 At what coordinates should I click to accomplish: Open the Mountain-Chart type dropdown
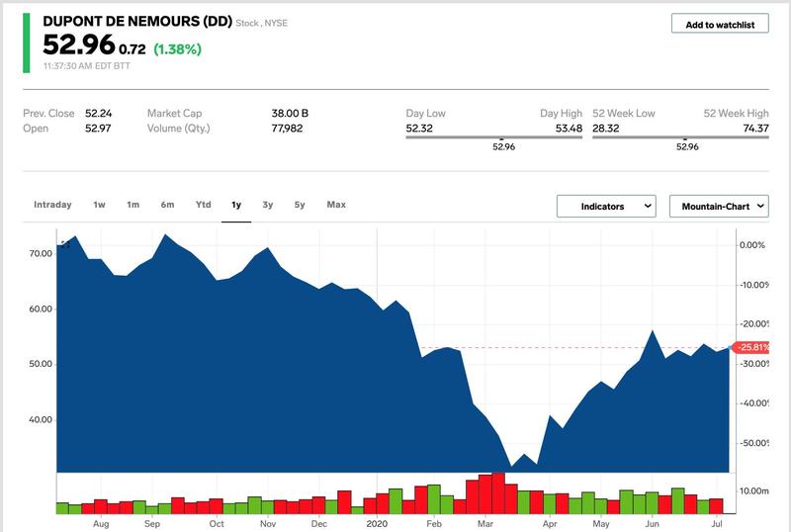point(719,207)
